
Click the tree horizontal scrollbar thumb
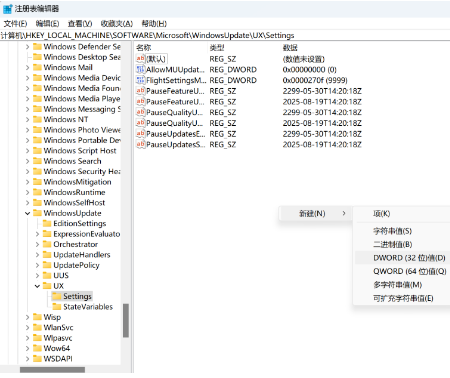pyautogui.click(x=52, y=370)
